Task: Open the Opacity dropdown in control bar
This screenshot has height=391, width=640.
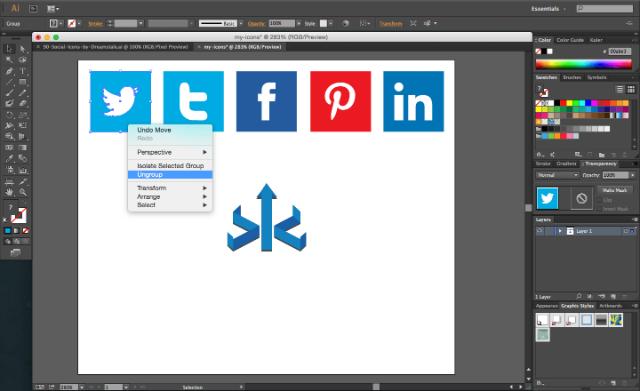Action: coord(299,24)
